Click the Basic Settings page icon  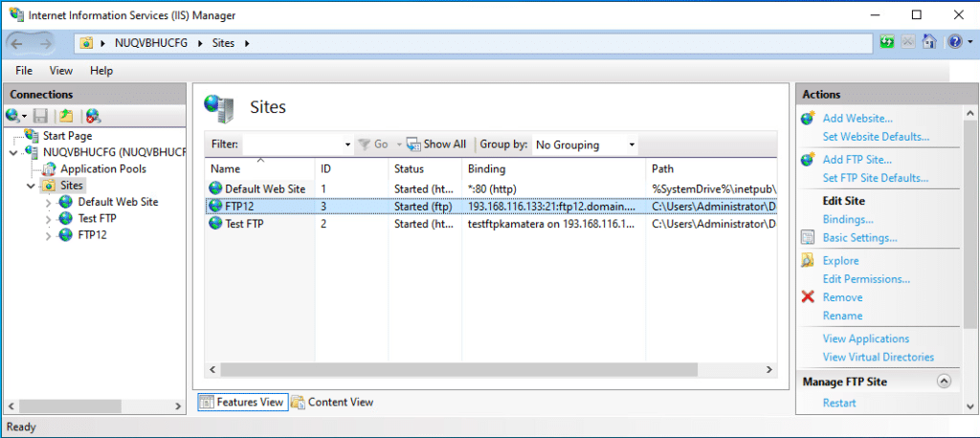pos(808,238)
